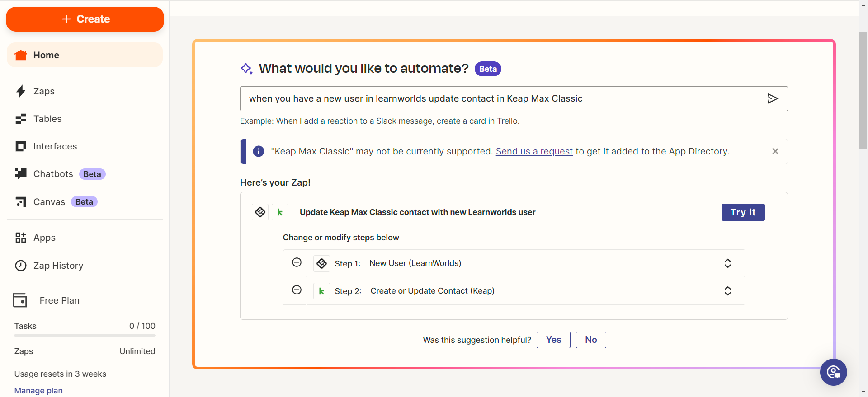Viewport: 868px width, 397px height.
Task: Open the 'Send us a request' link
Action: [x=534, y=151]
